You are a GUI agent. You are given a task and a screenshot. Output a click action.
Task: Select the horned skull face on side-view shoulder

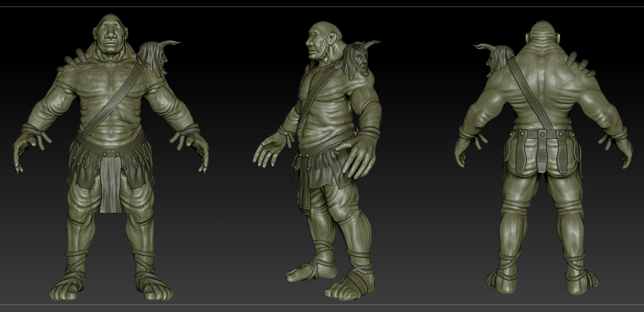point(360,59)
